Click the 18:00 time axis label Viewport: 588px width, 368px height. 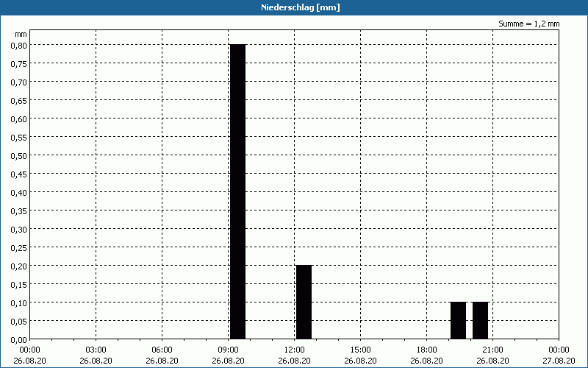click(x=426, y=350)
